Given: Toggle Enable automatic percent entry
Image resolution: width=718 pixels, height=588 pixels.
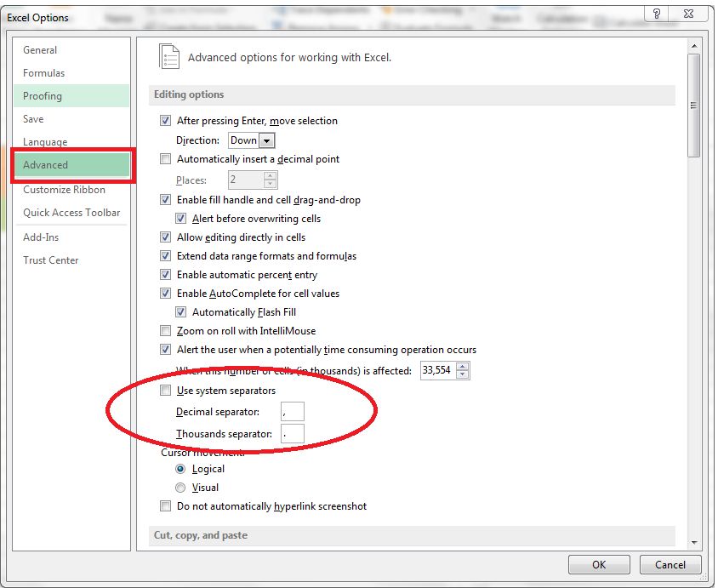Looking at the screenshot, I should [165, 275].
